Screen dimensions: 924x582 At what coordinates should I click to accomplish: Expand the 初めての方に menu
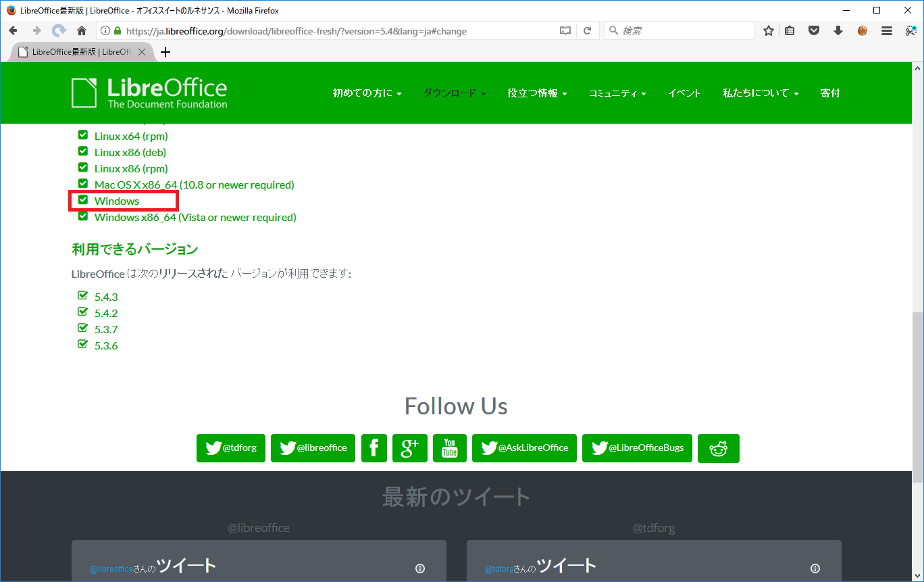(x=367, y=93)
